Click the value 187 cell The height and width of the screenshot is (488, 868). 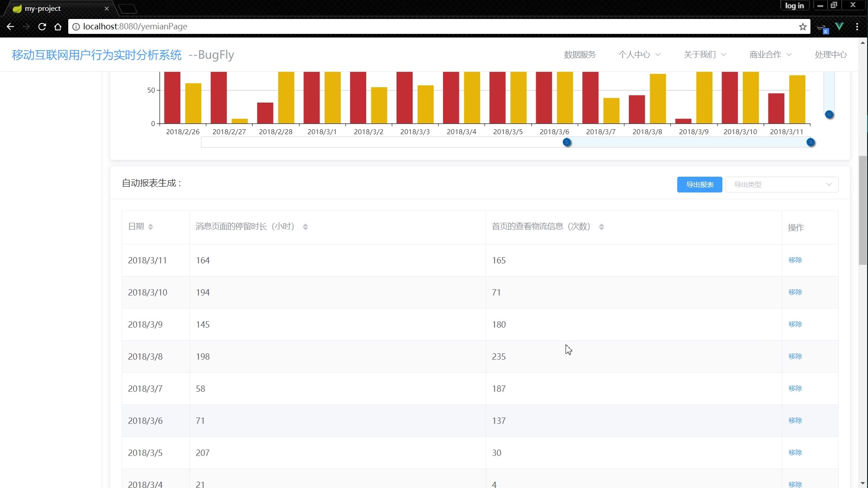[x=633, y=389]
